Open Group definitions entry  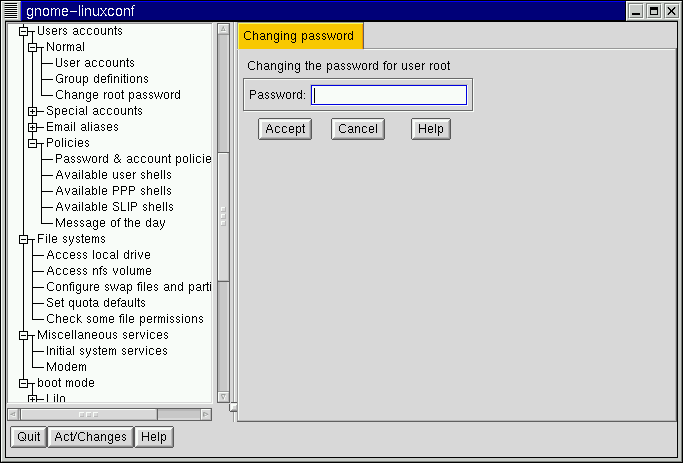pyautogui.click(x=102, y=79)
